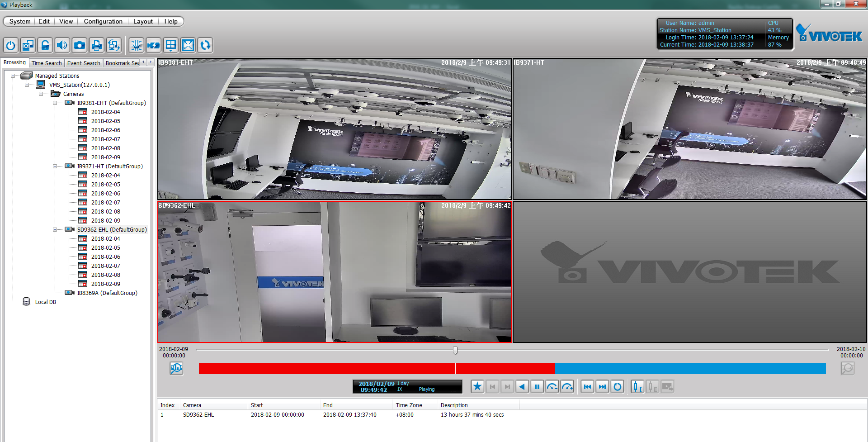
Task: Select the SD9362-EHL video pane
Action: (x=335, y=272)
